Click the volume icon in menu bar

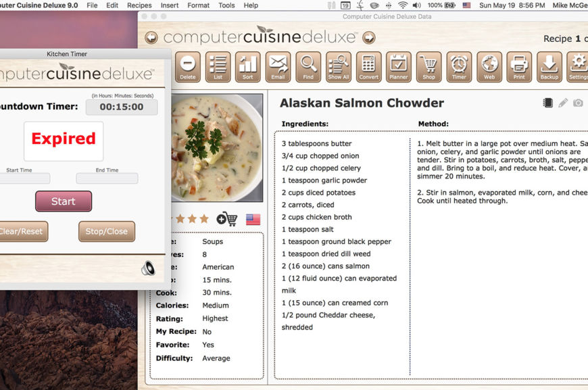[416, 5]
